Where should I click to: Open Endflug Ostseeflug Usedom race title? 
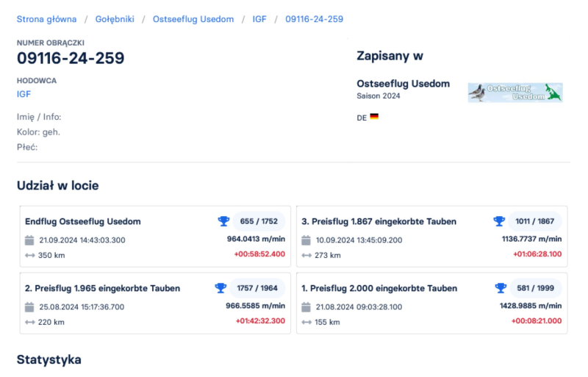(x=82, y=221)
